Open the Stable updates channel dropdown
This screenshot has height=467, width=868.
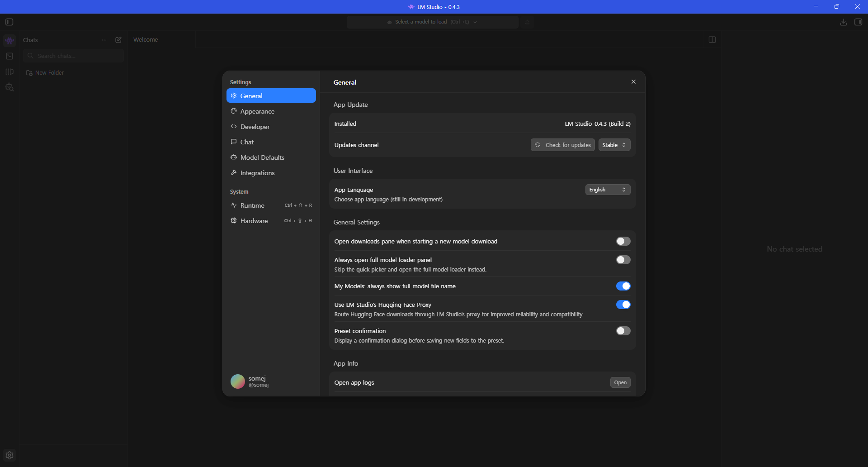pyautogui.click(x=614, y=145)
